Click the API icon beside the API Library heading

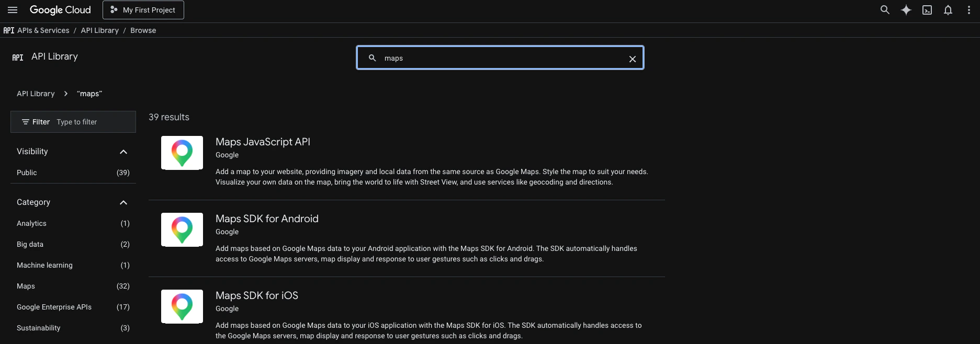click(18, 58)
